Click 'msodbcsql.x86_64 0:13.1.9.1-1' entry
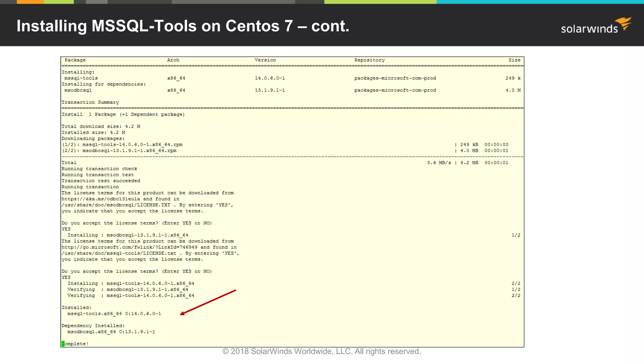This screenshot has height=362, width=644. [111, 332]
